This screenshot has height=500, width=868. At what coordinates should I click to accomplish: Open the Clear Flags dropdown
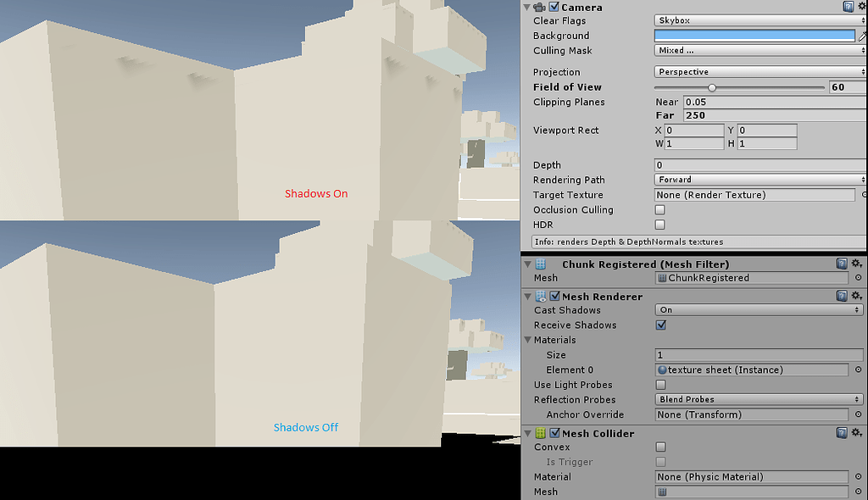coord(757,20)
